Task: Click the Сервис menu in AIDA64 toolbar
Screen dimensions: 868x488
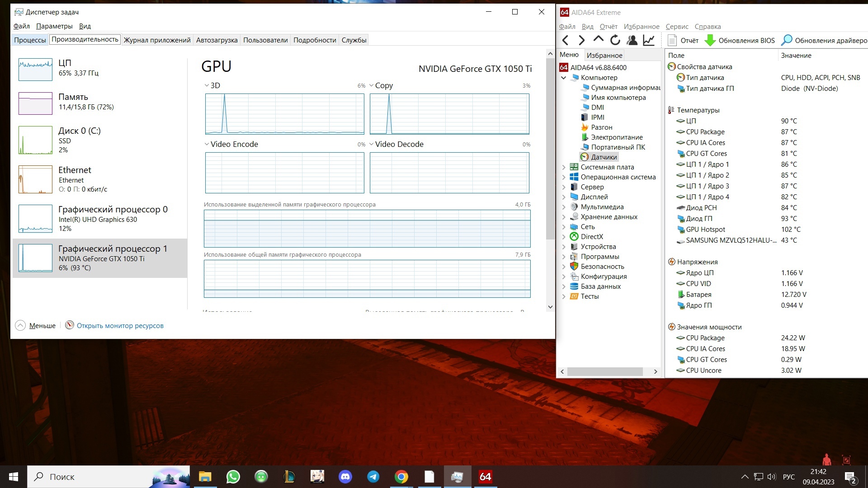Action: tap(677, 26)
